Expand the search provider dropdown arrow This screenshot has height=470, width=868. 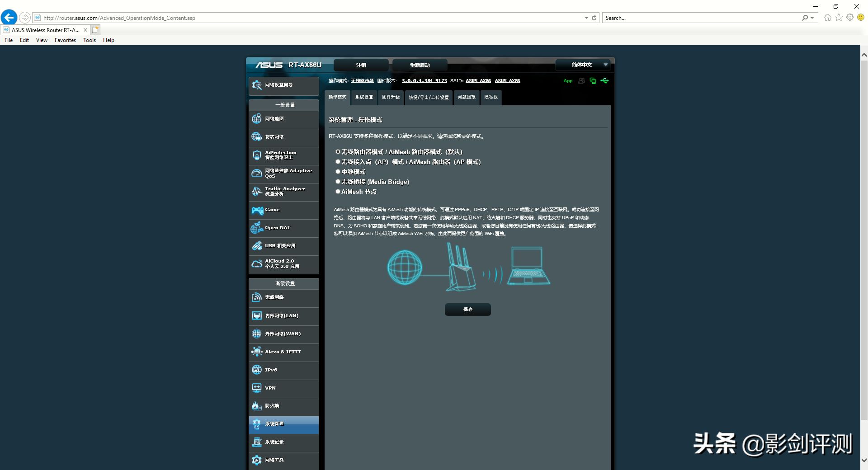point(812,18)
